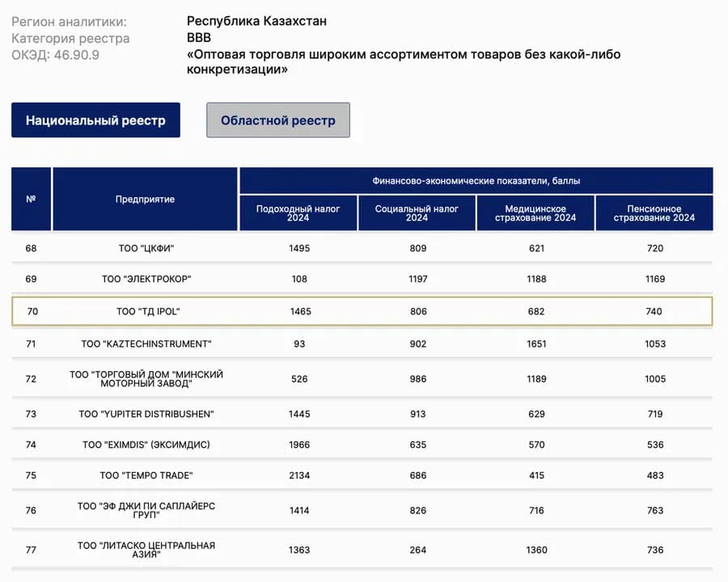Switch to Областной реестр tab
Screen dimensions: 728x582
pyautogui.click(x=278, y=120)
